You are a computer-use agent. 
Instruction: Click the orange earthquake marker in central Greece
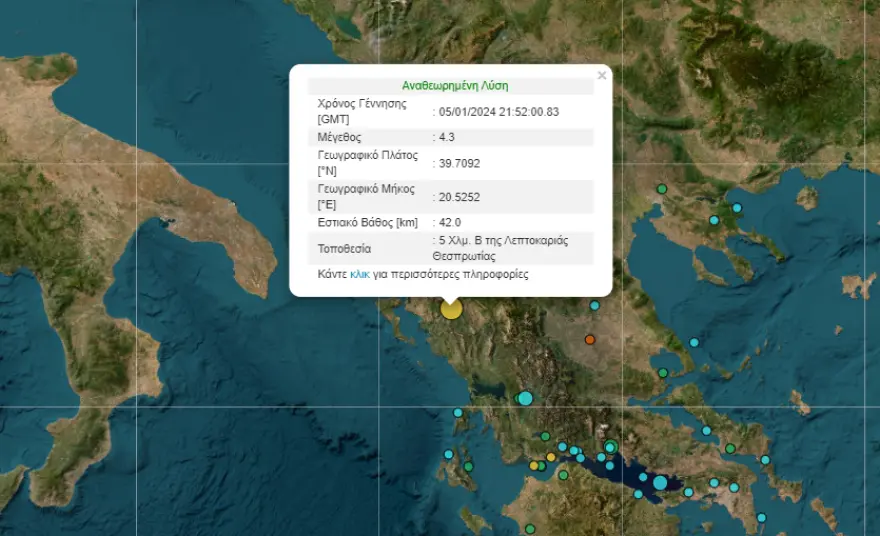590,340
